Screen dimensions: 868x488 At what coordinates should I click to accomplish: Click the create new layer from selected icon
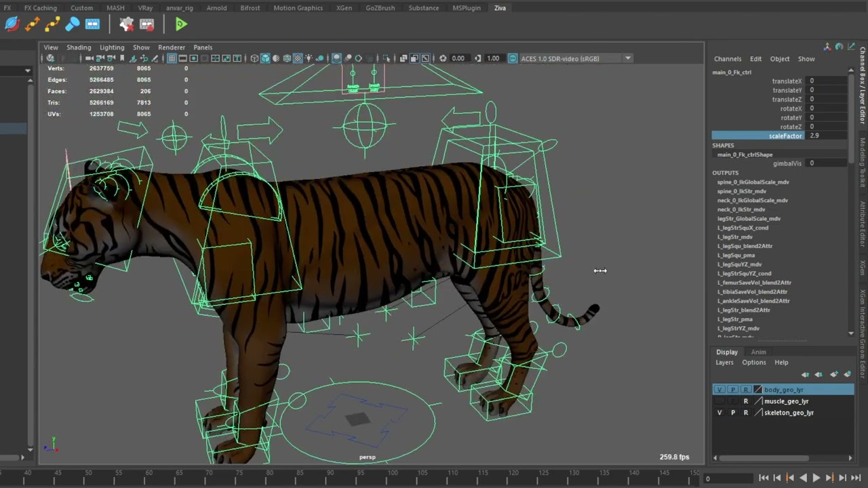(848, 375)
